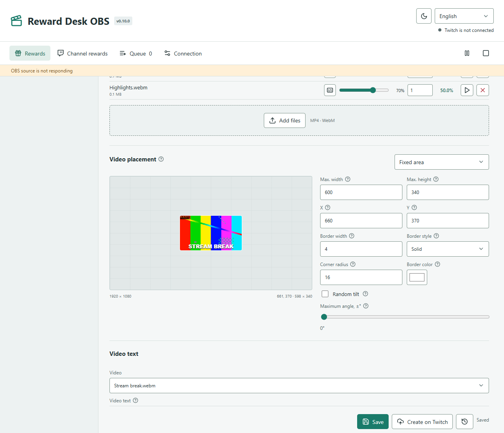Open the history icon next to Saved

(x=465, y=422)
